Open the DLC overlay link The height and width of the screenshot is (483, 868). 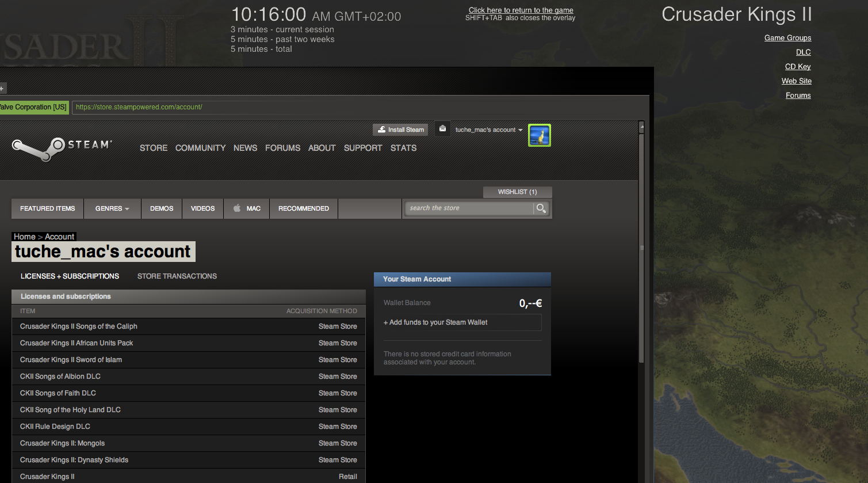(x=804, y=52)
